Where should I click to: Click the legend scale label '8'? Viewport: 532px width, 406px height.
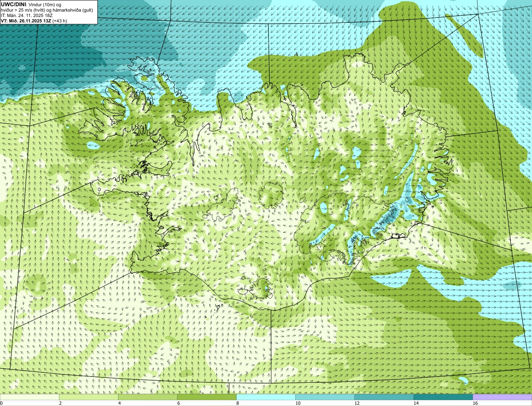click(238, 403)
